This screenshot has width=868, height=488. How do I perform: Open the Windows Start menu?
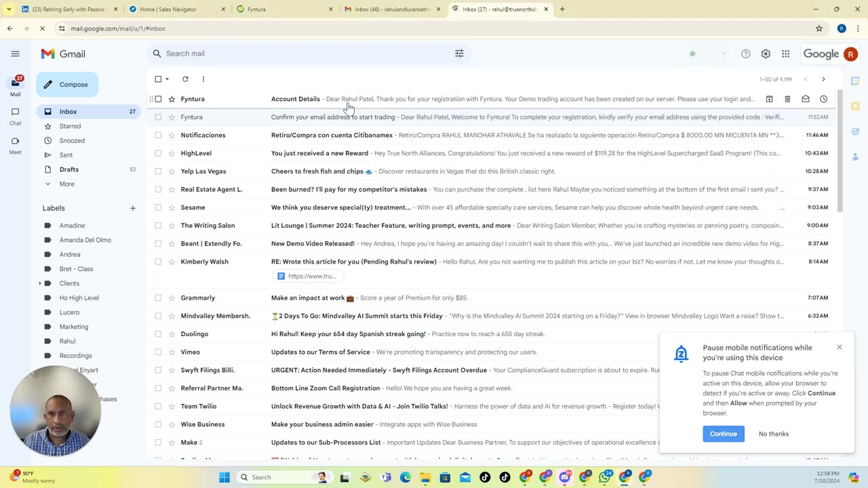[x=224, y=477]
